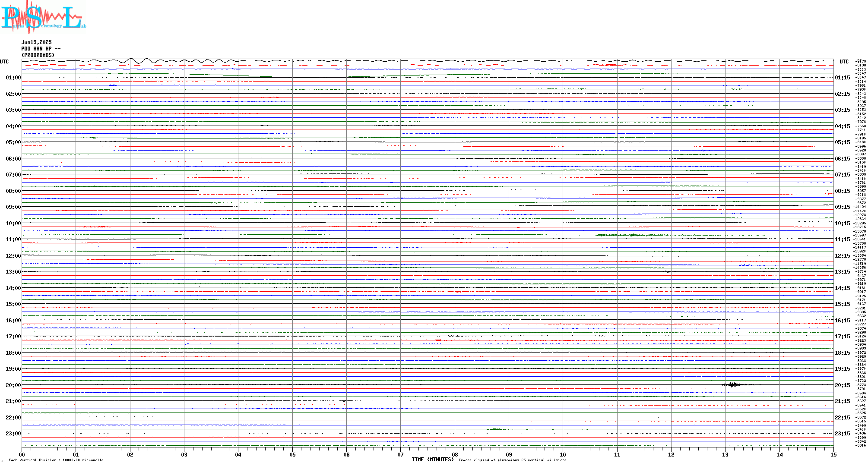Click the 13:15 label on the right edge
The width and height of the screenshot is (868, 466).
coord(843,272)
